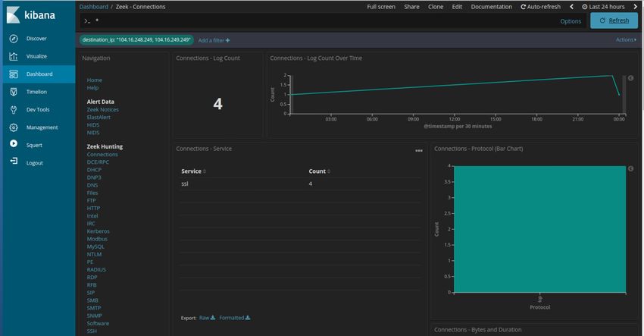Open NIDS alert data link

[93, 133]
